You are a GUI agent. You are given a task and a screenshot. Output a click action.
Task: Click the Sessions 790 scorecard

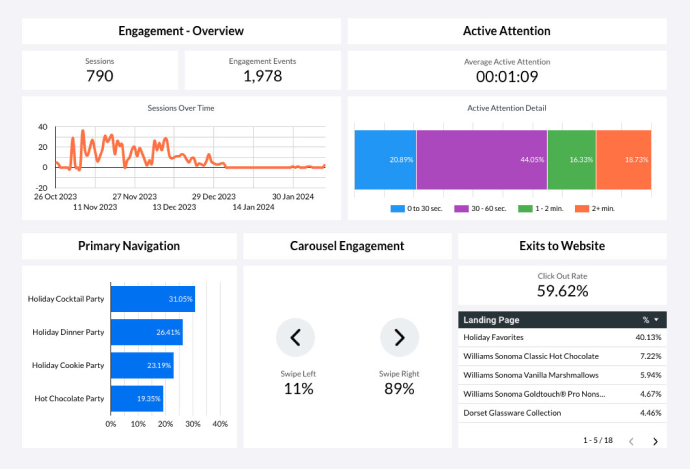pos(100,70)
